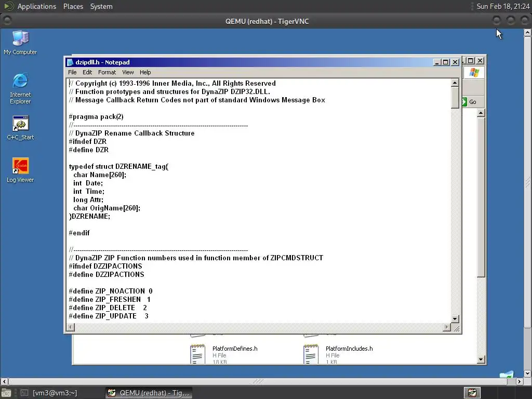The image size is (532, 399).
Task: Click the Go button in Explorer window
Action: (469, 102)
